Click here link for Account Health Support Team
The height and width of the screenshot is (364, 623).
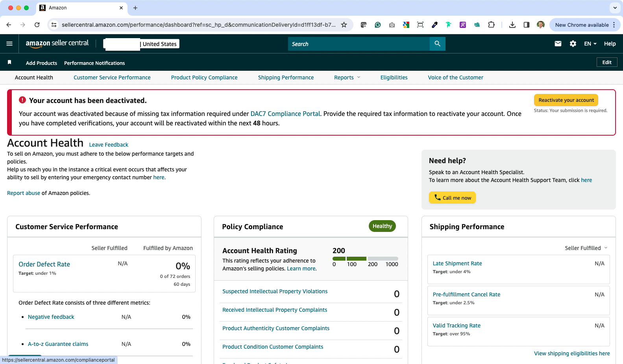(586, 180)
